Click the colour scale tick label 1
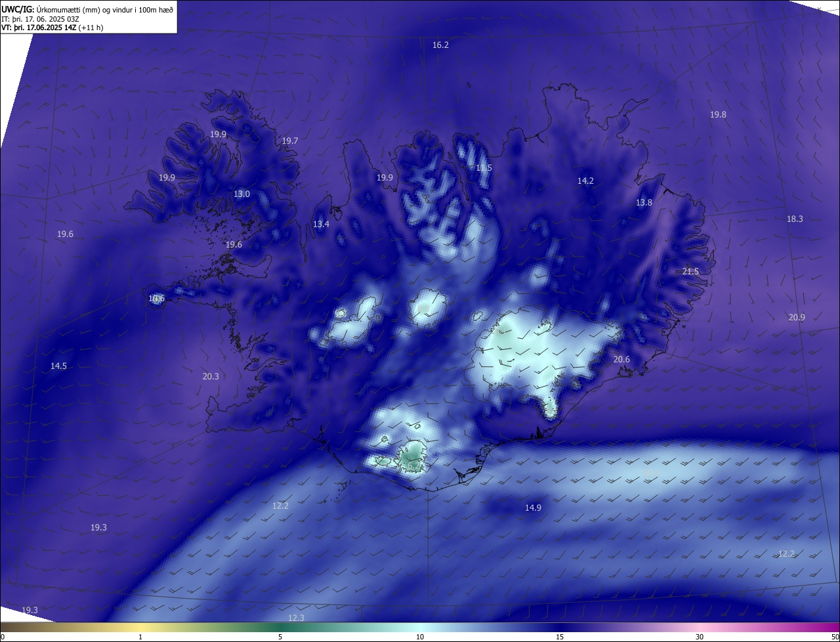840x642 pixels. tap(140, 637)
